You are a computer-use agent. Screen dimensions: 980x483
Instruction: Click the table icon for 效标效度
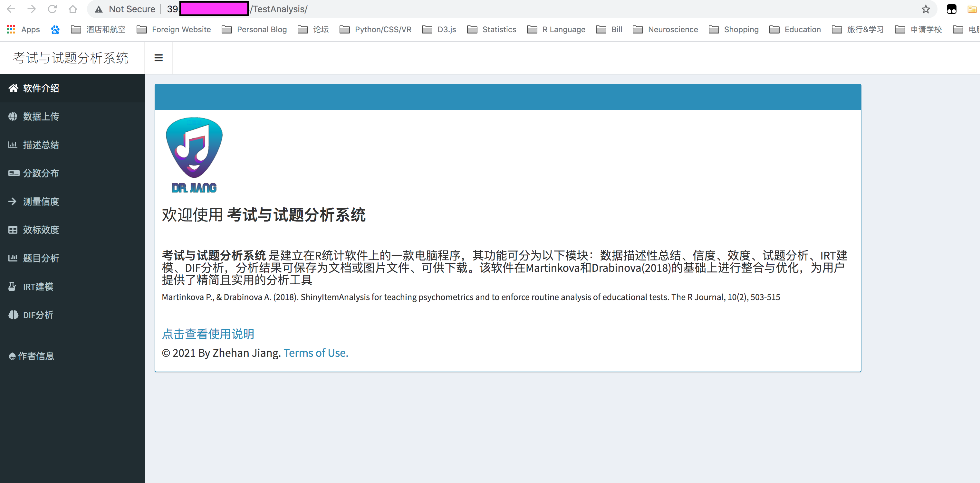(13, 230)
